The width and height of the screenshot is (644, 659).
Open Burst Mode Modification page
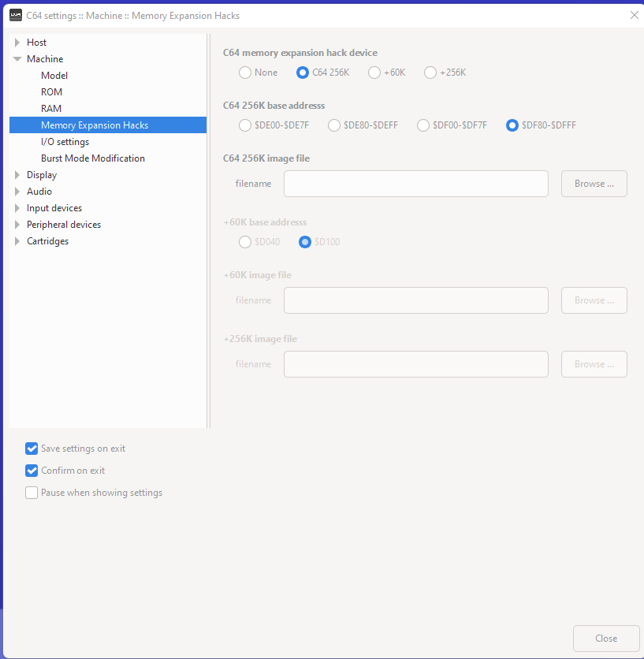pyautogui.click(x=93, y=158)
